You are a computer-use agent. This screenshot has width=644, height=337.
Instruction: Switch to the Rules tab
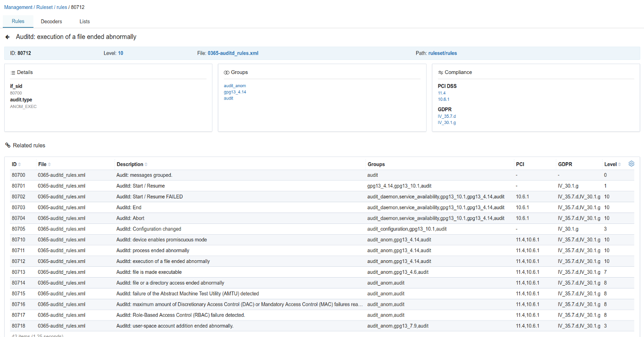coord(18,21)
